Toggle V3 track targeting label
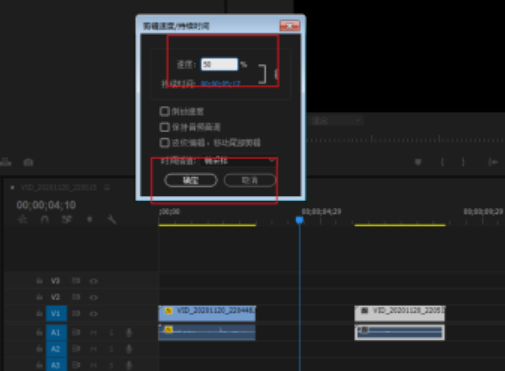This screenshot has width=505, height=371. point(55,281)
